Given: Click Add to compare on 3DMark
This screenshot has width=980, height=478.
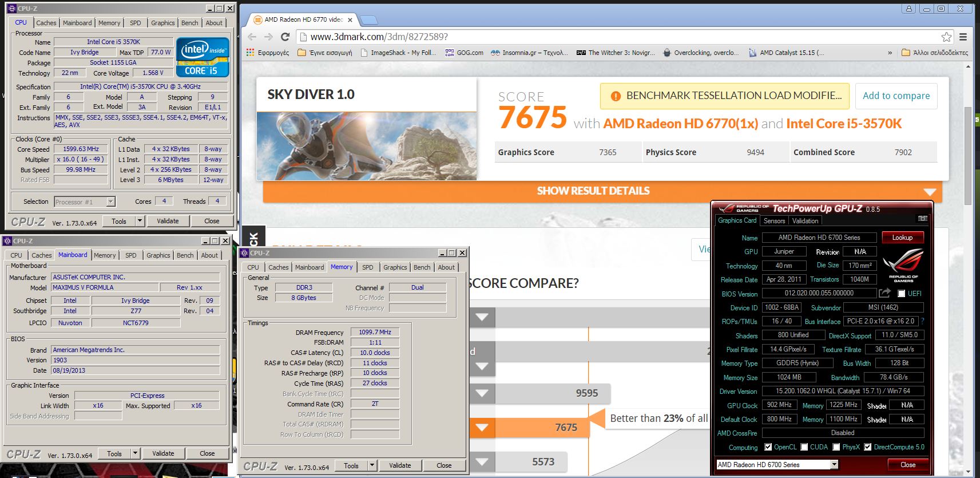Looking at the screenshot, I should [896, 96].
